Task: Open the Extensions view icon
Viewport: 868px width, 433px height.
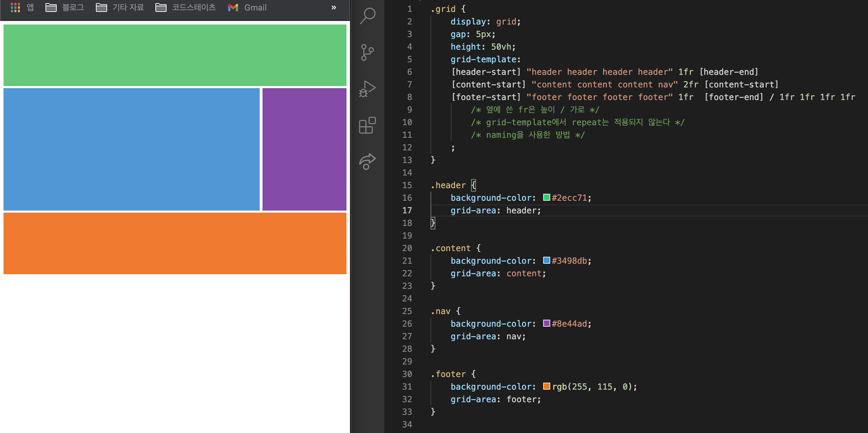Action: [367, 125]
